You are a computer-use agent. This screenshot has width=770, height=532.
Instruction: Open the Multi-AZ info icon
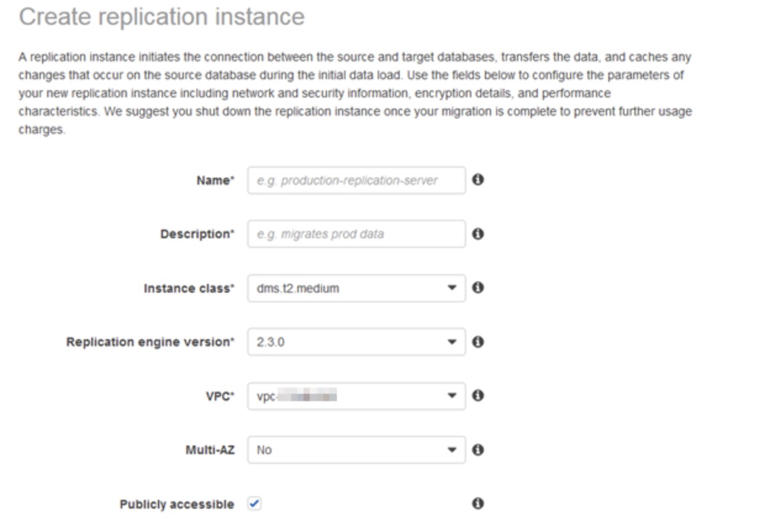[478, 450]
